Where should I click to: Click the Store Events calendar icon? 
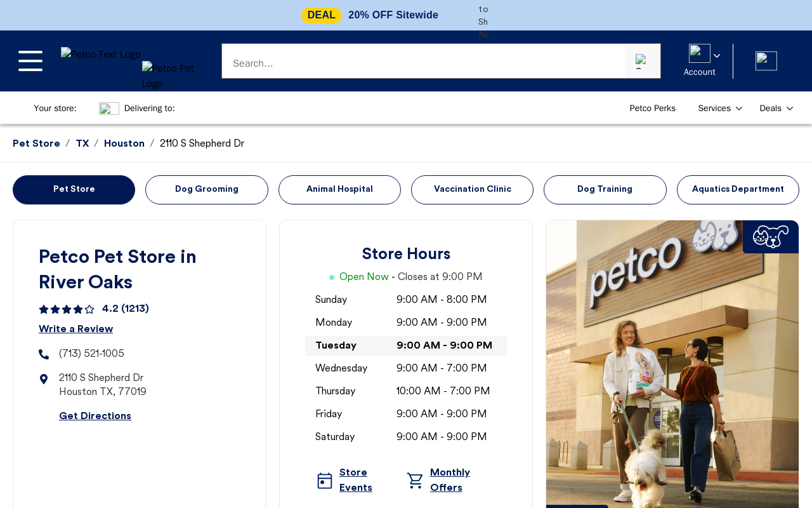click(x=325, y=481)
